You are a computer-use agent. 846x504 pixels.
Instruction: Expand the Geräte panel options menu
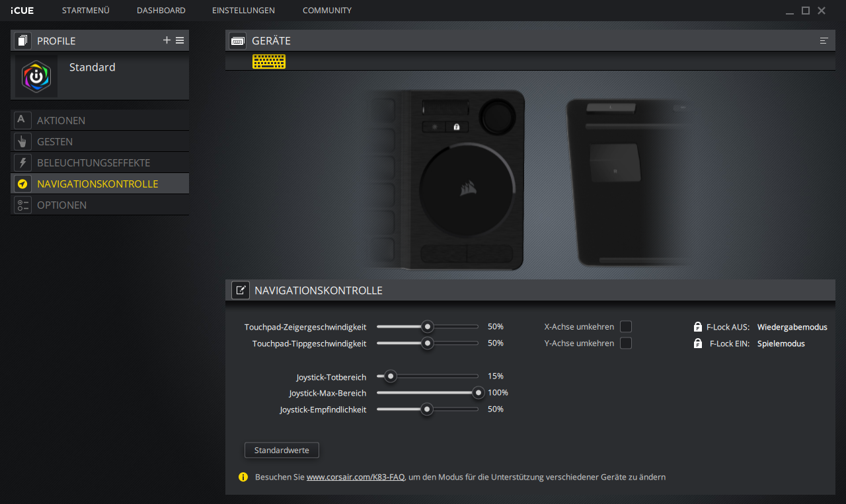(824, 41)
